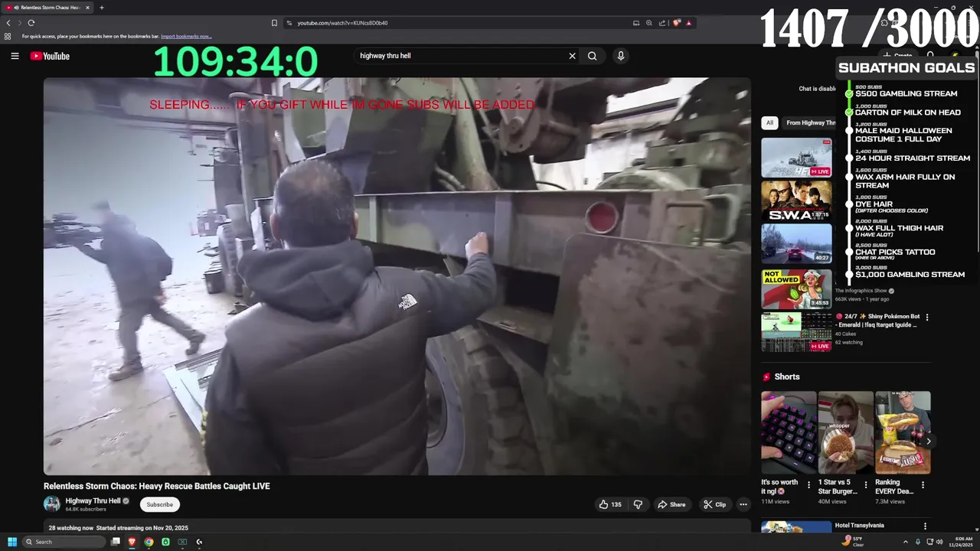The height and width of the screenshot is (551, 980).
Task: Open options for the Shiny Pokémon Bot video
Action: coord(927,317)
